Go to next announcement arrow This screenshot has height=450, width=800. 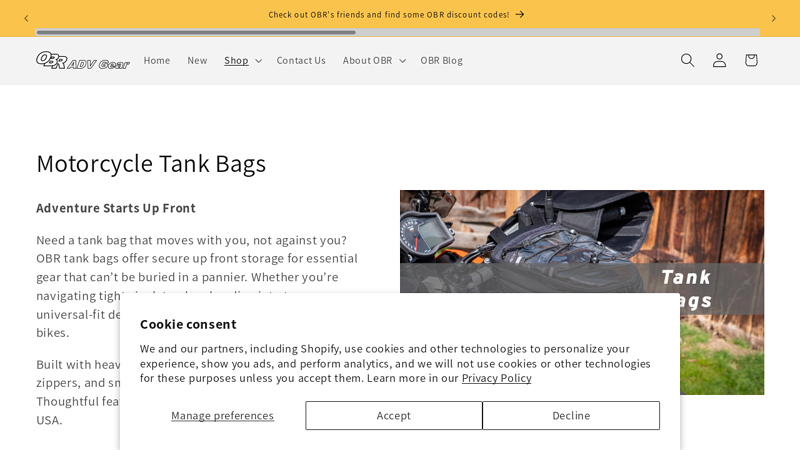pos(773,18)
